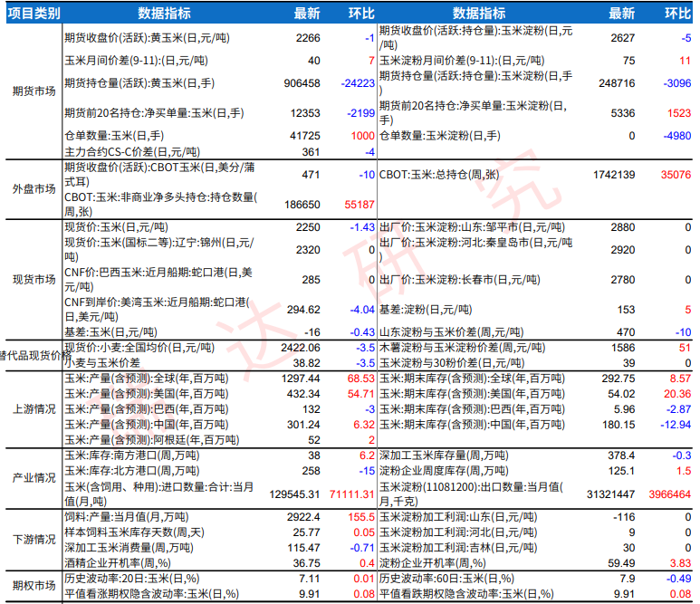Select the 期货市场 category cell
This screenshot has width=700, height=604.
tap(34, 91)
